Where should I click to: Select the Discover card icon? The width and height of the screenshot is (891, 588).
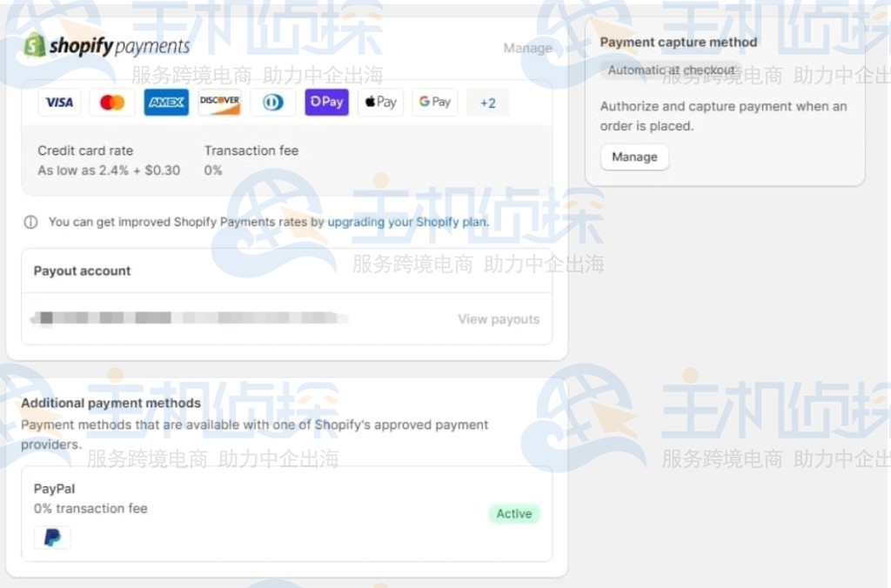pos(219,102)
